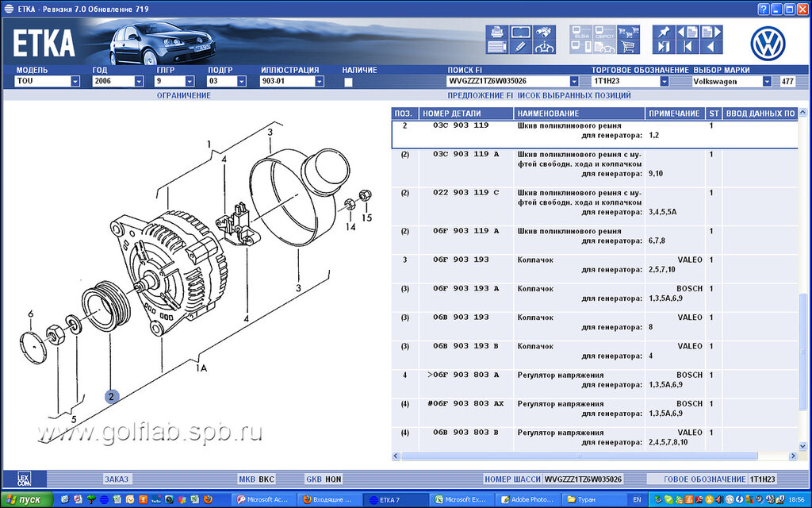
Task: Click the НОМЕР ДЕТАЛИ column header
Action: [466, 114]
